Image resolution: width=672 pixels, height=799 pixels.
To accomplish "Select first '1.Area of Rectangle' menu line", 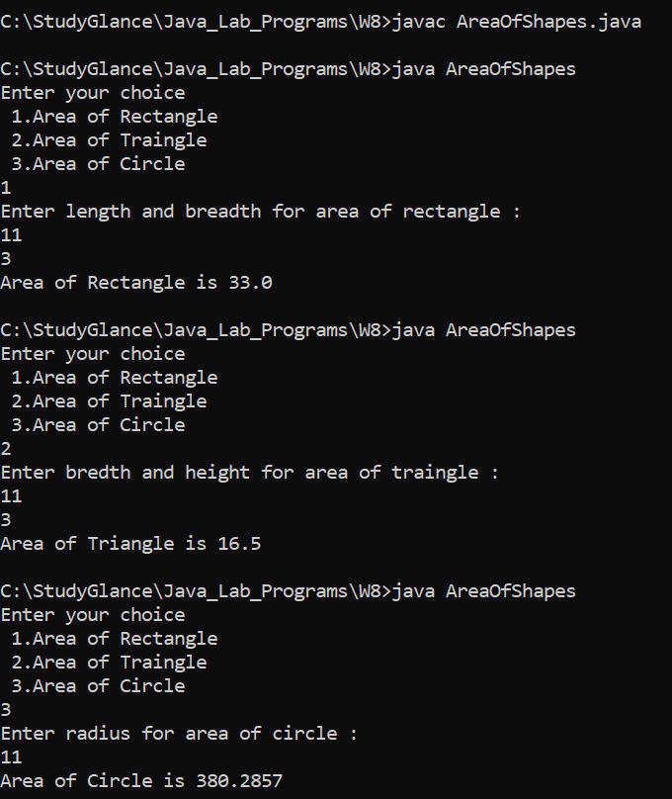I will point(114,117).
